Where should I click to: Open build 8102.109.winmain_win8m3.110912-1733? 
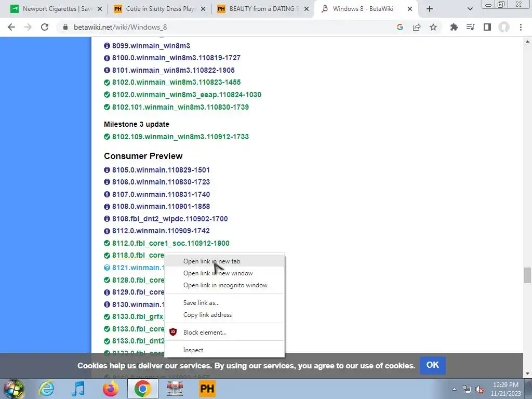point(180,137)
